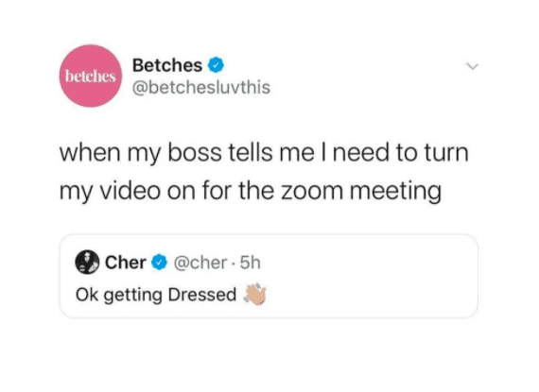The image size is (539, 392).
Task: Click the word "meeting" in tweet text
Action: [395, 192]
